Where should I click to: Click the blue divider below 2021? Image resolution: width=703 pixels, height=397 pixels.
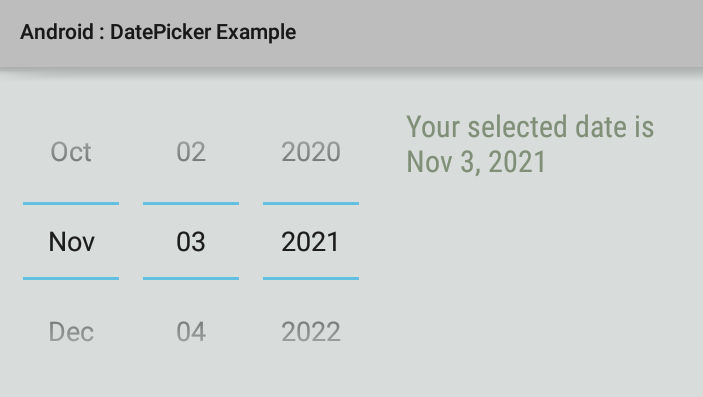[x=311, y=279]
